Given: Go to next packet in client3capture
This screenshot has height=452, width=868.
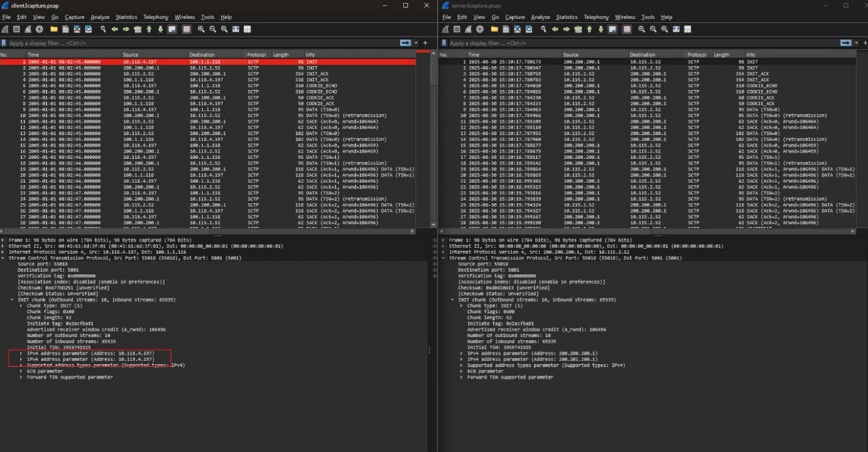Looking at the screenshot, I should tap(126, 29).
